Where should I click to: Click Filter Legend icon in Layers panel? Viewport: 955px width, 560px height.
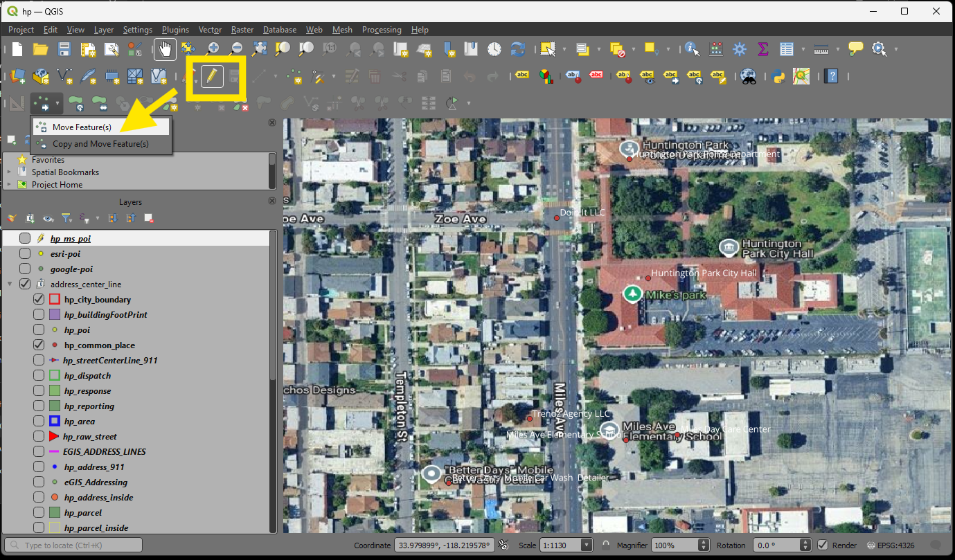point(66,218)
